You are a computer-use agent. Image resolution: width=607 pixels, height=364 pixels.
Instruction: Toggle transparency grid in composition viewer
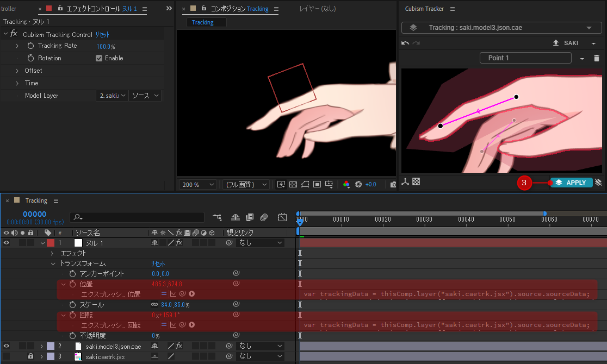tap(293, 185)
